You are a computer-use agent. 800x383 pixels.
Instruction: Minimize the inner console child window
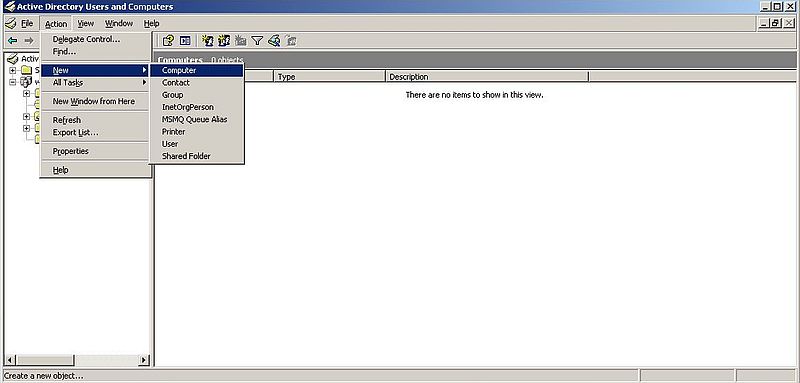764,23
